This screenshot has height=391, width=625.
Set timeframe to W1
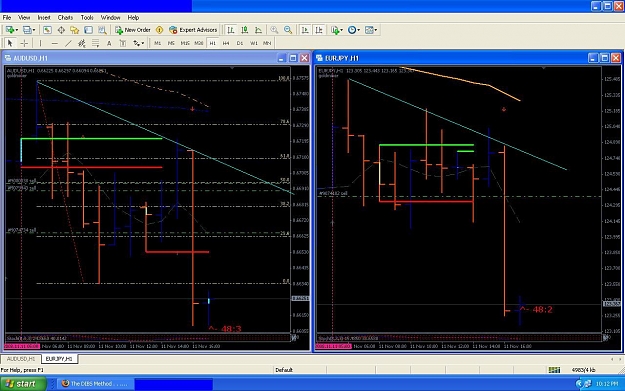[254, 43]
